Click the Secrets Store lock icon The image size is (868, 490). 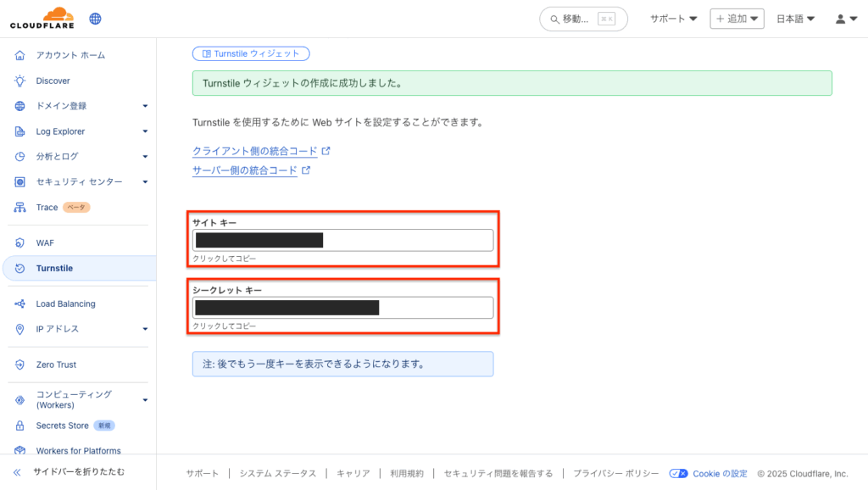coord(20,426)
